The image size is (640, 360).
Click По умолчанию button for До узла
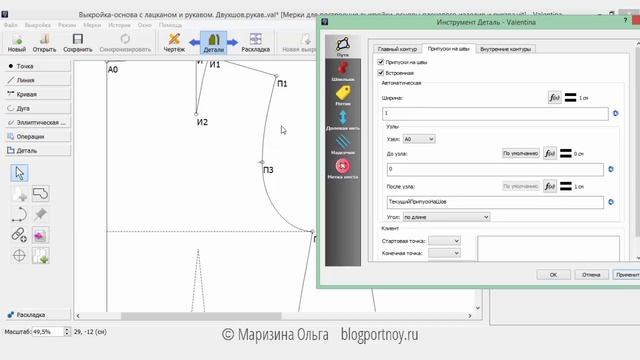(520, 153)
